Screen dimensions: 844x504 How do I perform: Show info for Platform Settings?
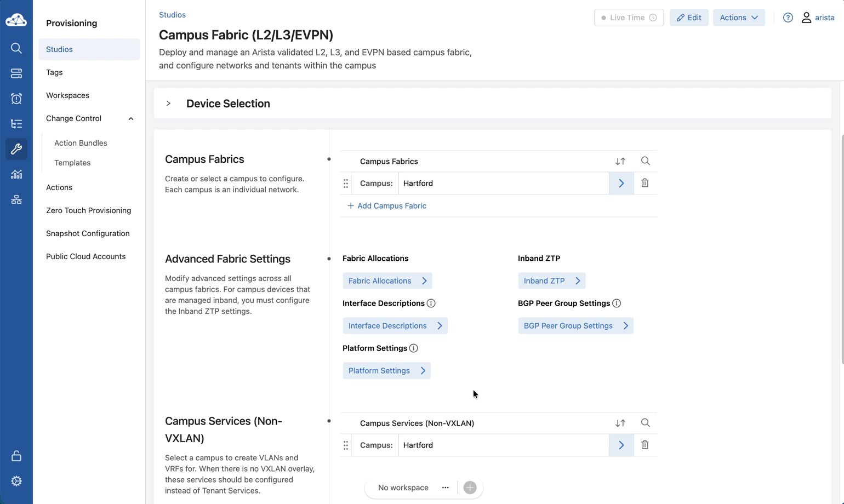click(x=414, y=348)
